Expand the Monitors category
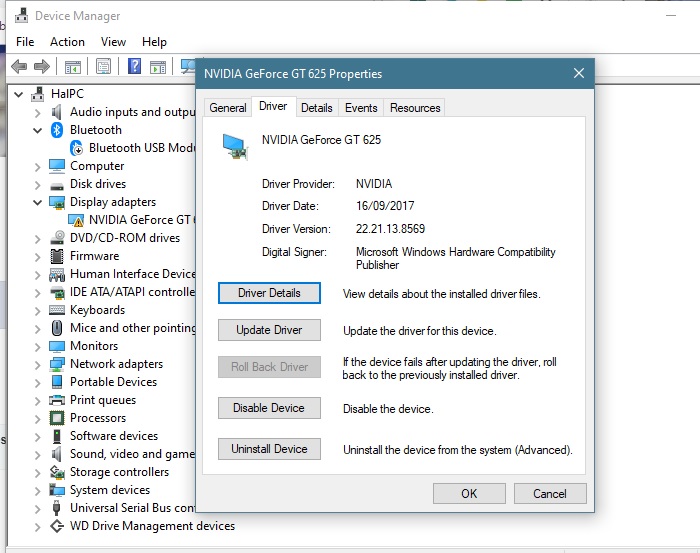Screen dimensions: 700x553 38,346
